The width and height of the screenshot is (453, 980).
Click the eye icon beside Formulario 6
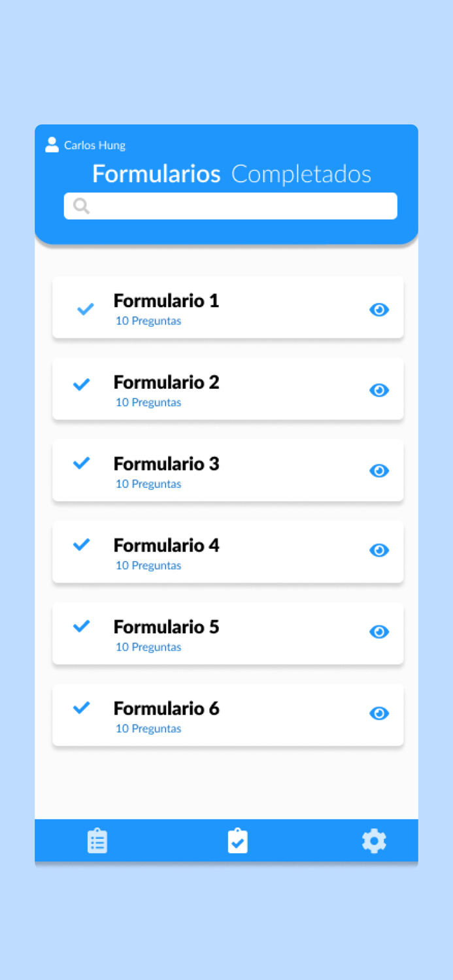[379, 713]
